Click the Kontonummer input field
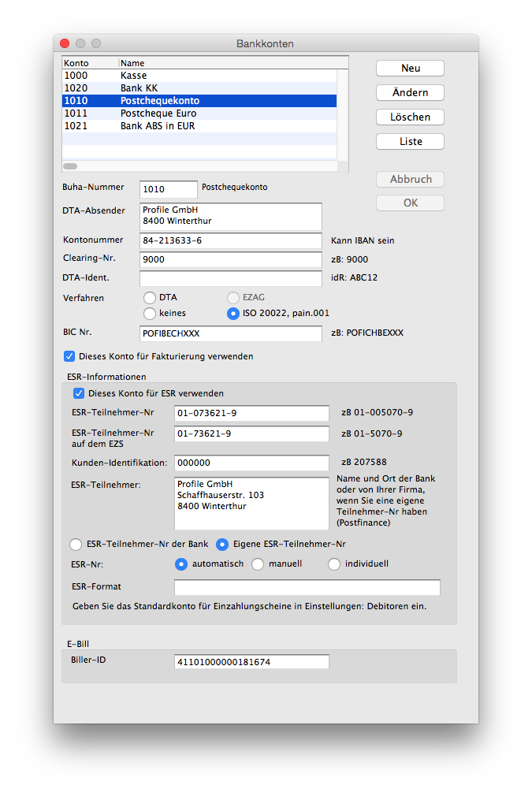The image size is (532, 796). (x=231, y=240)
